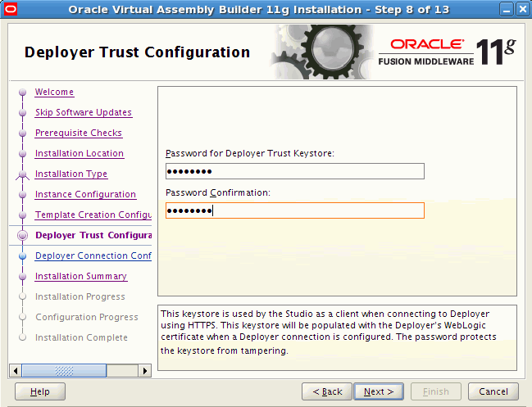Image resolution: width=532 pixels, height=407 pixels.
Task: Click the right scroll arrow of step list
Action: (145, 370)
